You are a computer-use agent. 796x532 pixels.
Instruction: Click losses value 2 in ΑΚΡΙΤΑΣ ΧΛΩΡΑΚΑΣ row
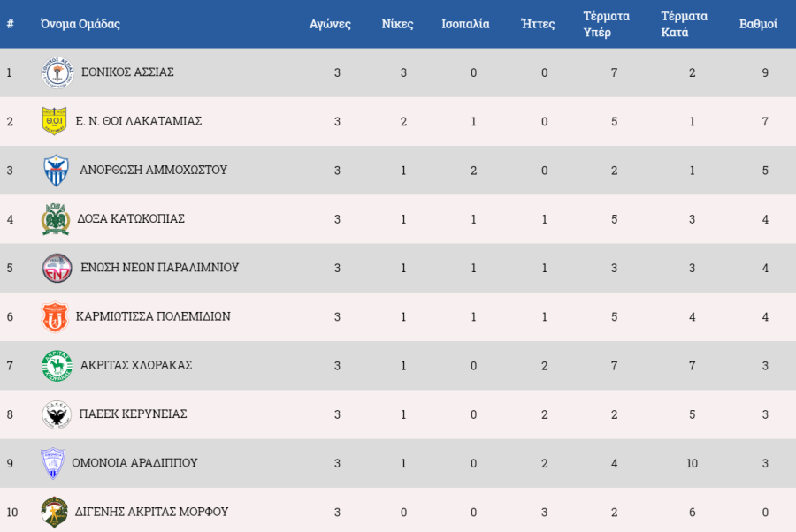[x=545, y=366]
